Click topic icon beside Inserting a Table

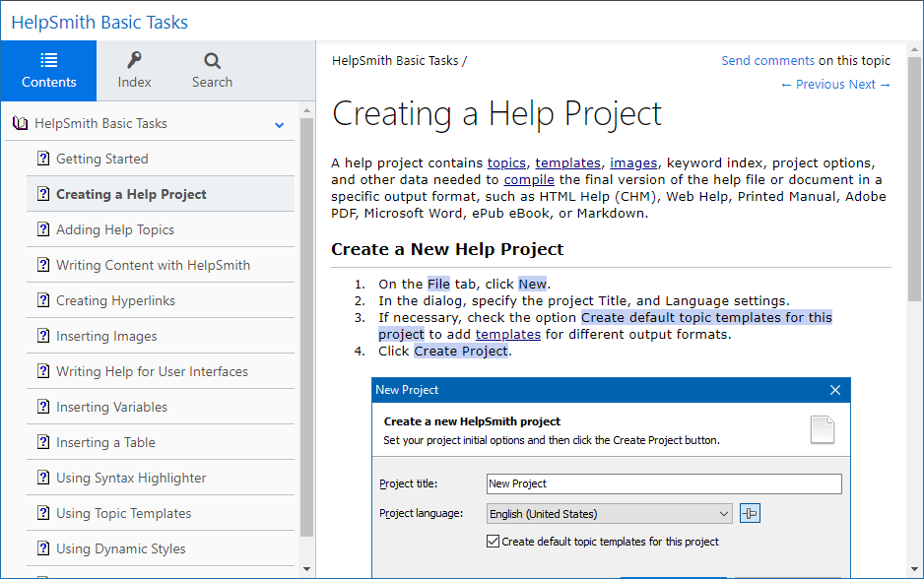point(43,441)
